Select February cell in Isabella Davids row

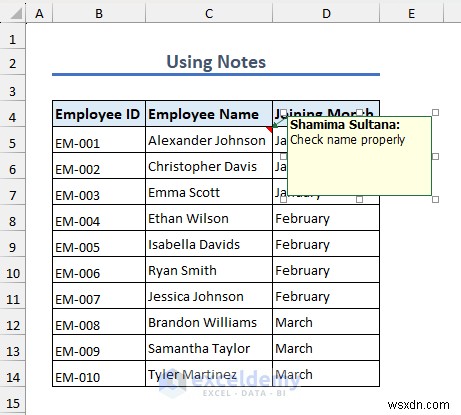click(x=326, y=244)
